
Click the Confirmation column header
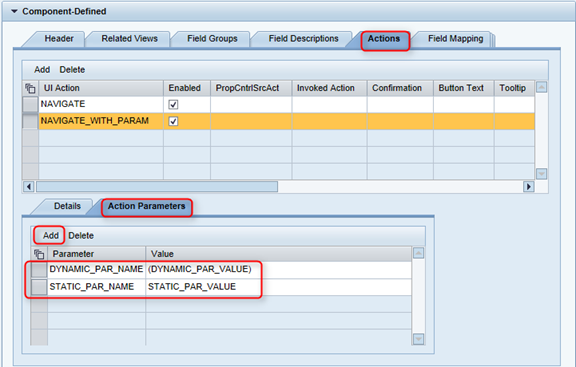coord(400,88)
